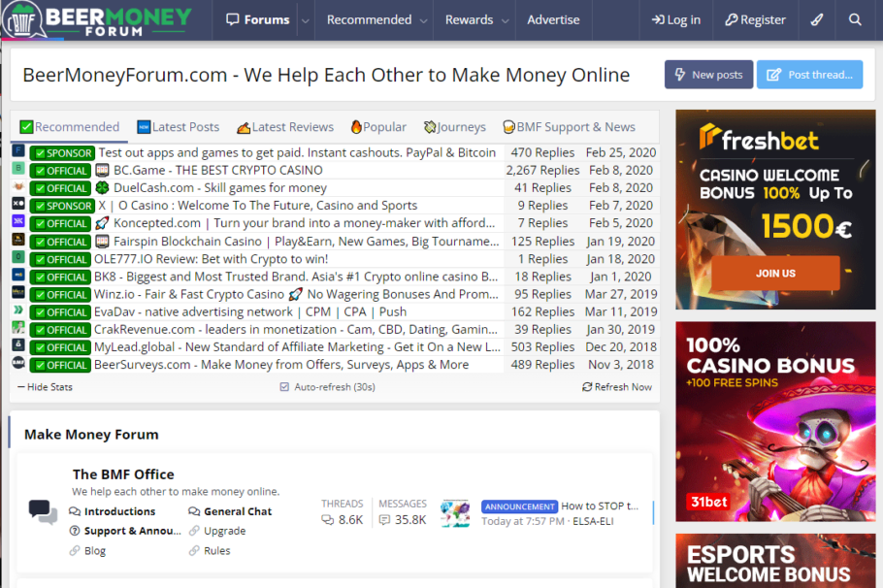Click the 503 Replies count

click(x=542, y=347)
